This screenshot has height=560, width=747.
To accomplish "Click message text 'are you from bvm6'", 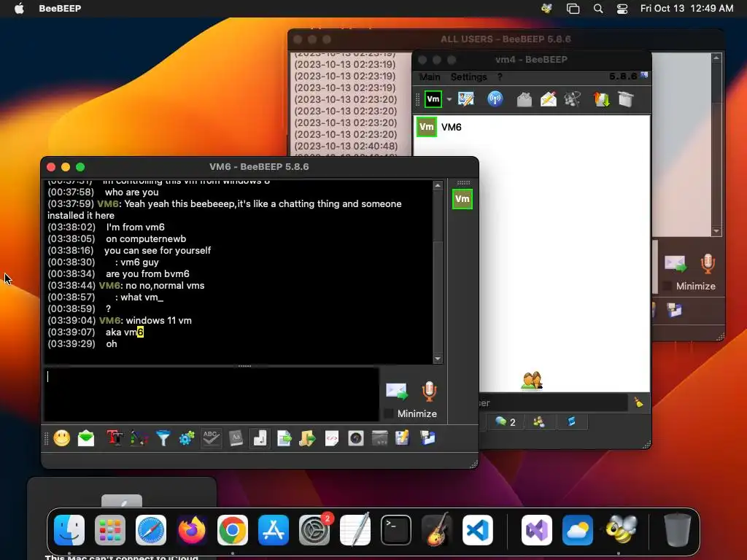I will [147, 274].
